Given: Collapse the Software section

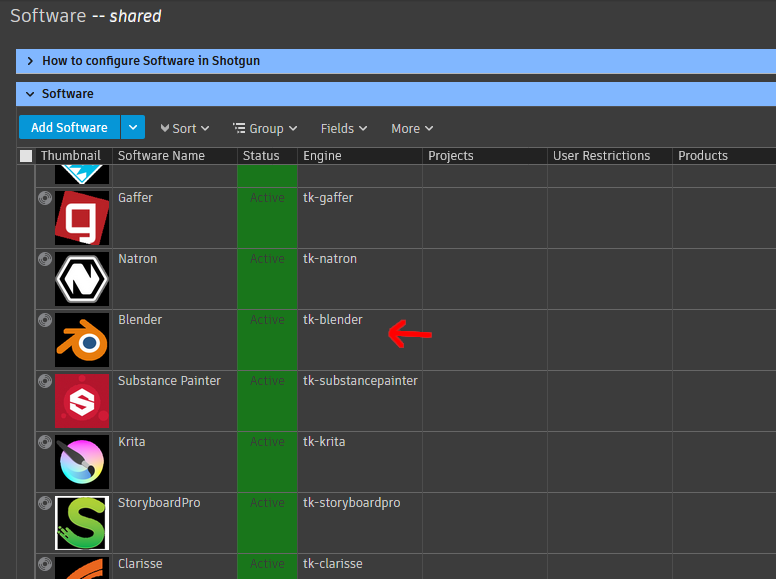Looking at the screenshot, I should click(30, 94).
